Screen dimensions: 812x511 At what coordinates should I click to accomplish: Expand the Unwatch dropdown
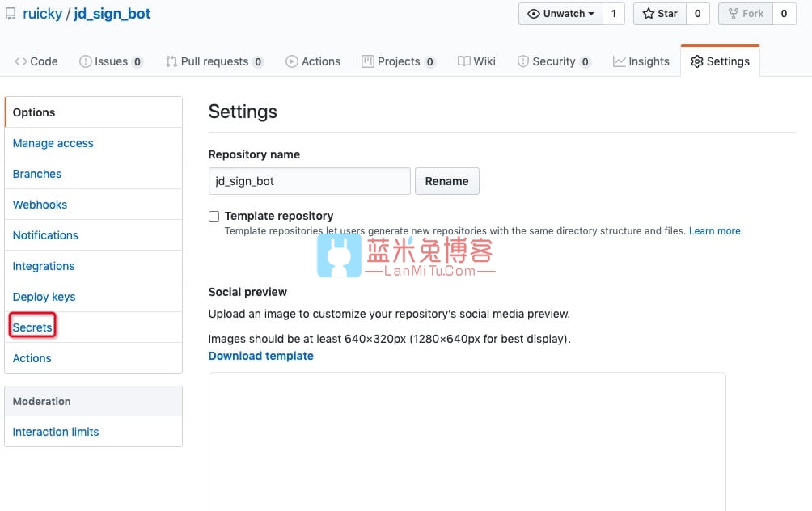[x=560, y=14]
